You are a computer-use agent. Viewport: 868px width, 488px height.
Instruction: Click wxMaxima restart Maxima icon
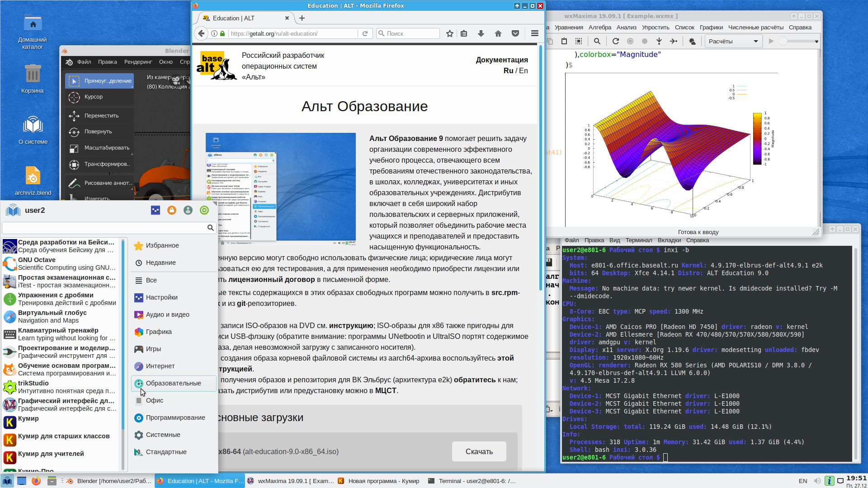[x=616, y=41]
